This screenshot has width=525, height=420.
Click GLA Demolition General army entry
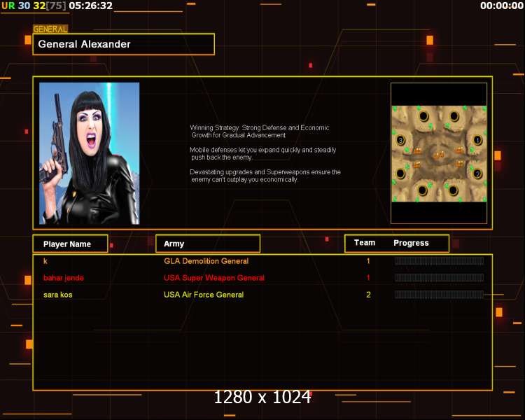click(206, 261)
